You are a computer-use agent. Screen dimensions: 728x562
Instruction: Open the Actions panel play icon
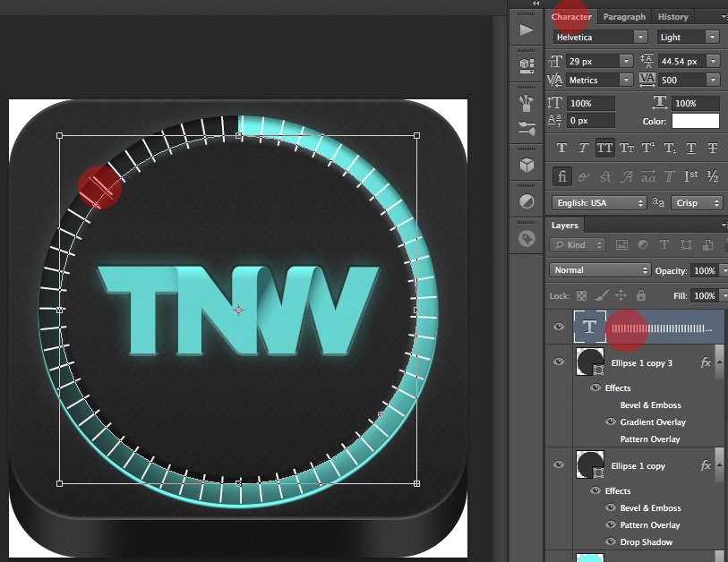coord(527,30)
